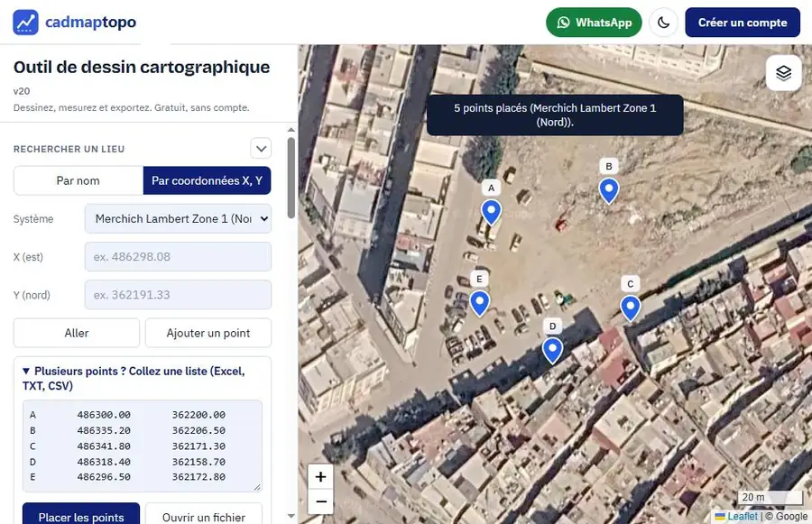The height and width of the screenshot is (524, 812).
Task: Switch to Par nom search tab
Action: (78, 180)
